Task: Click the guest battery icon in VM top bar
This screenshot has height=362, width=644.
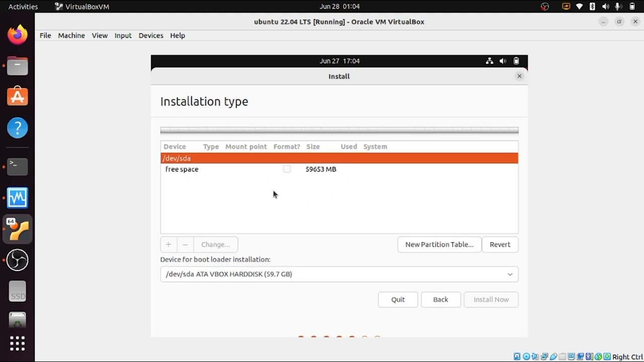Action: click(x=516, y=61)
